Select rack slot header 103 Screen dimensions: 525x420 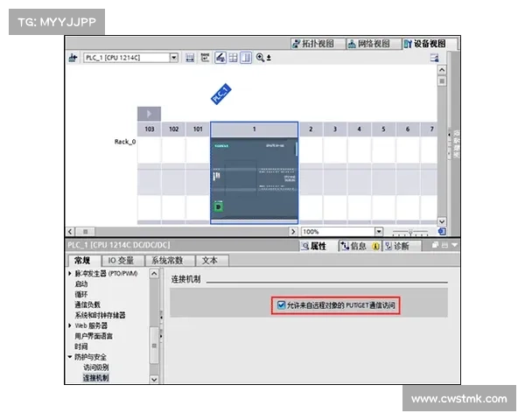coord(150,129)
